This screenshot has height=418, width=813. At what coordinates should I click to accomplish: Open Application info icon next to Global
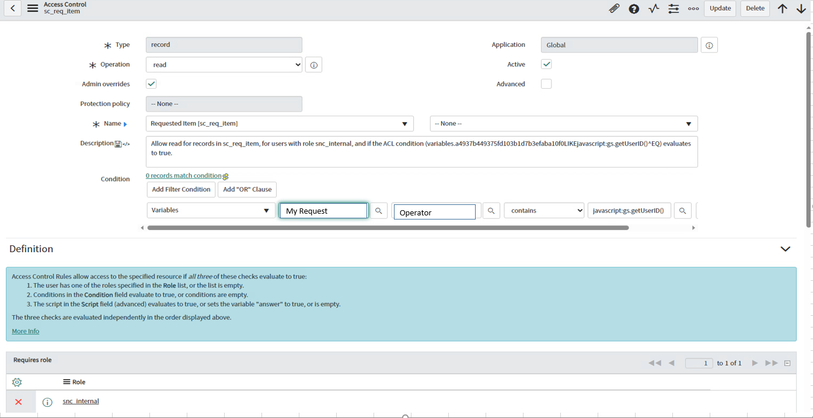(x=709, y=45)
